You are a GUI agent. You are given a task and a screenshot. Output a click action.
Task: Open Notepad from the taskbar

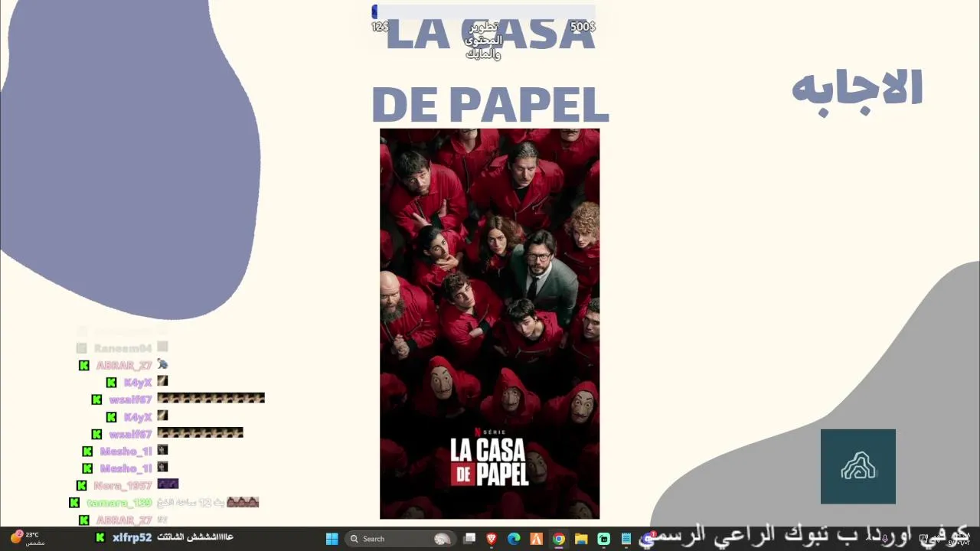[626, 539]
